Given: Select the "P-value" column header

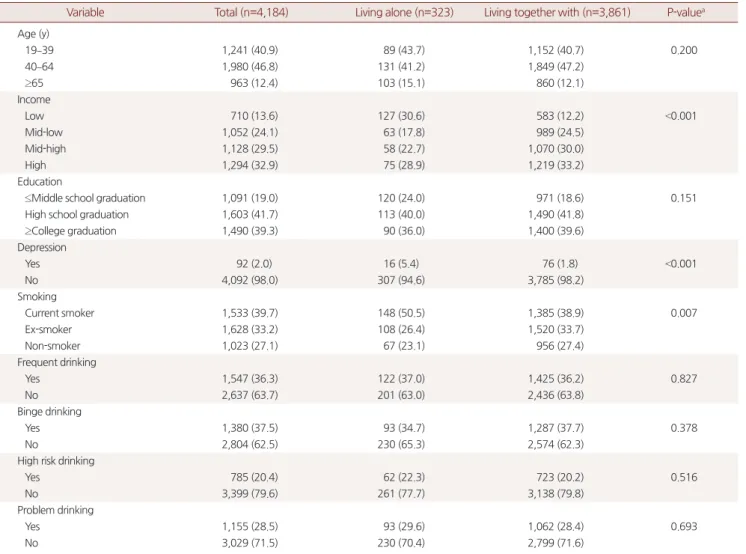Looking at the screenshot, I should point(686,13).
